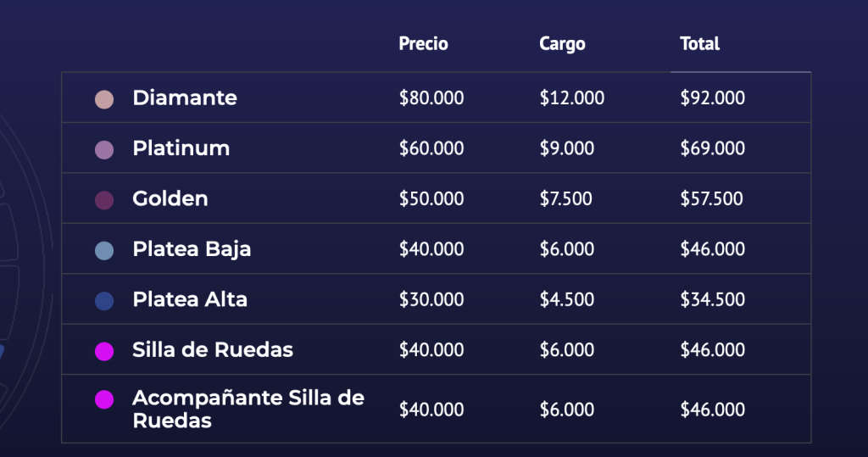
Task: Select Acompañante Silla de Ruedas label
Action: pos(248,409)
